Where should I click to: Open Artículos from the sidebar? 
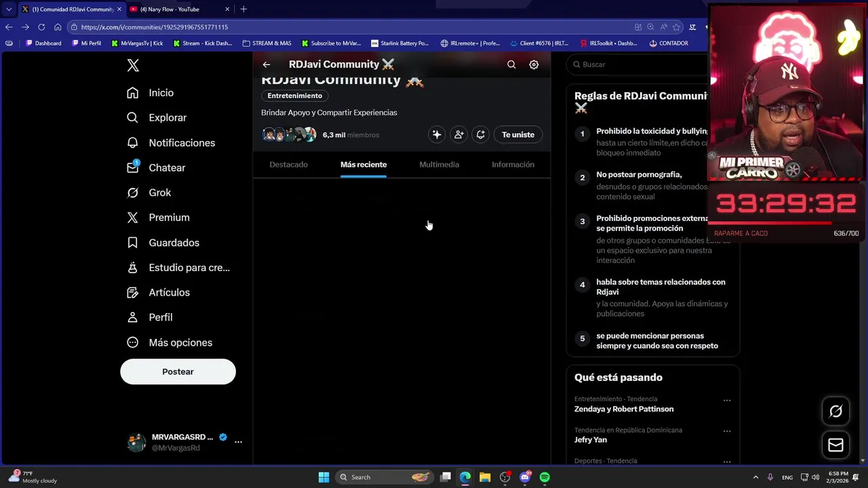(x=158, y=293)
